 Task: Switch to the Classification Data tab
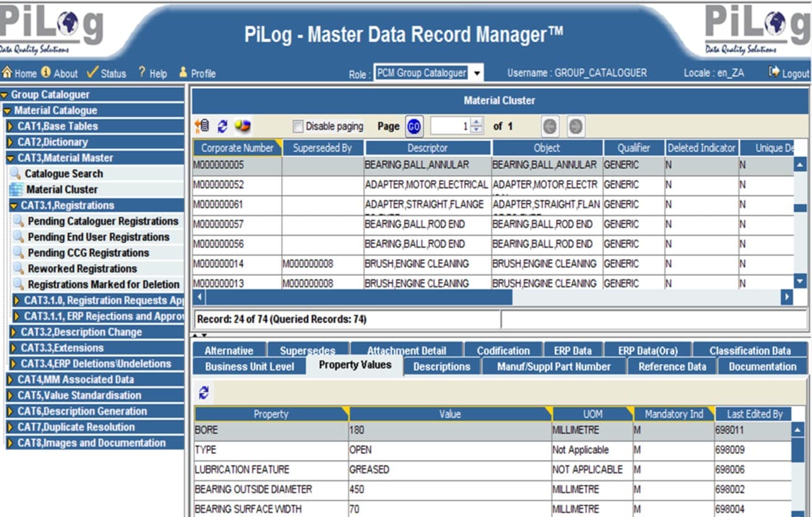[x=750, y=350]
